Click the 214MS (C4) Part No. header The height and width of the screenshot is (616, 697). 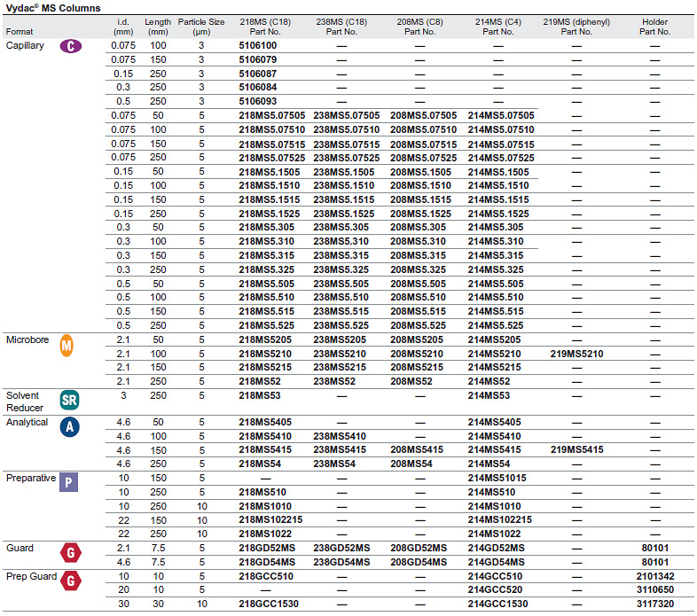(x=497, y=27)
